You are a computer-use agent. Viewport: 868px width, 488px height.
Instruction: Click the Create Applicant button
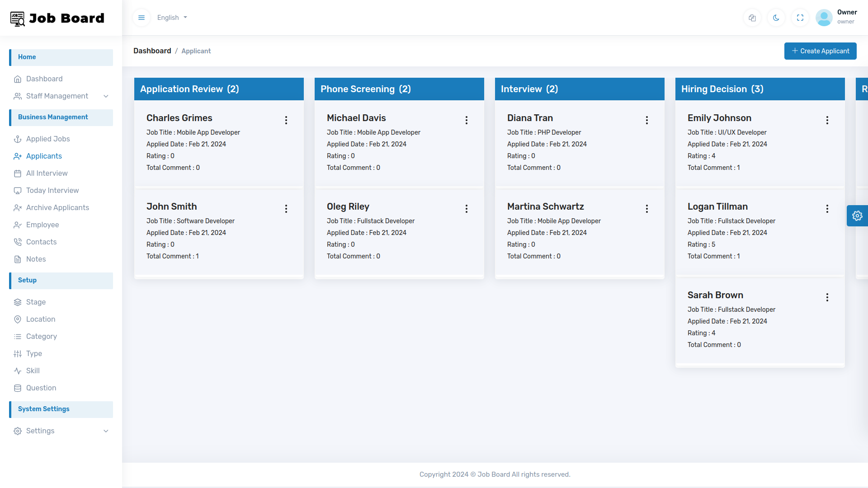pyautogui.click(x=820, y=51)
